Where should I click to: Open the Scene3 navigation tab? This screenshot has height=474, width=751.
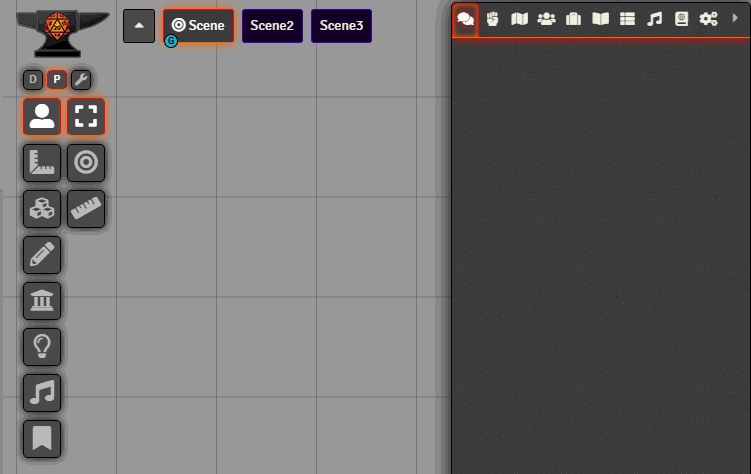[341, 26]
